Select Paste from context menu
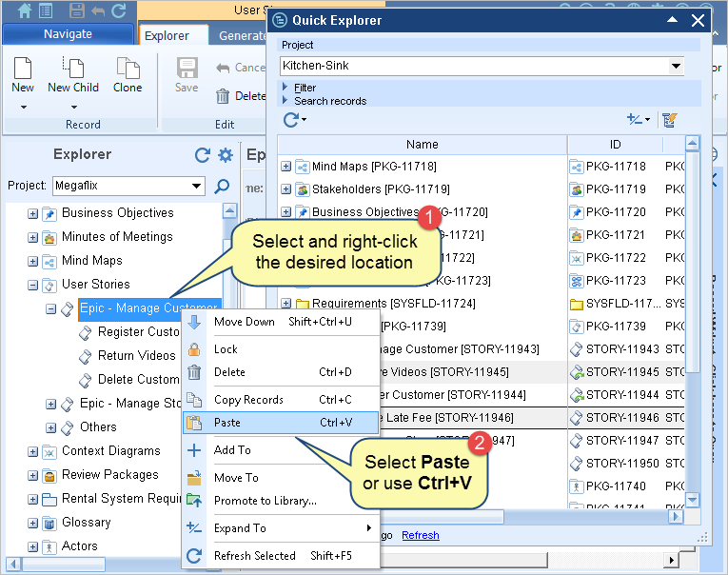This screenshot has height=575, width=728. (x=281, y=423)
